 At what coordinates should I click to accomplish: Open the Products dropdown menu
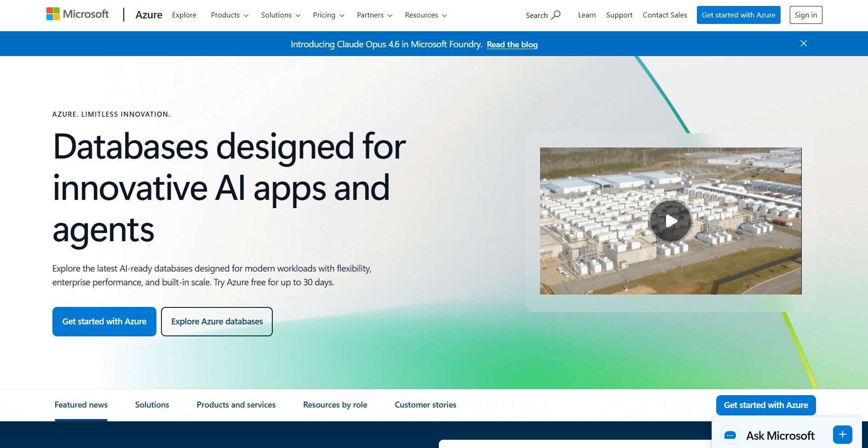230,15
